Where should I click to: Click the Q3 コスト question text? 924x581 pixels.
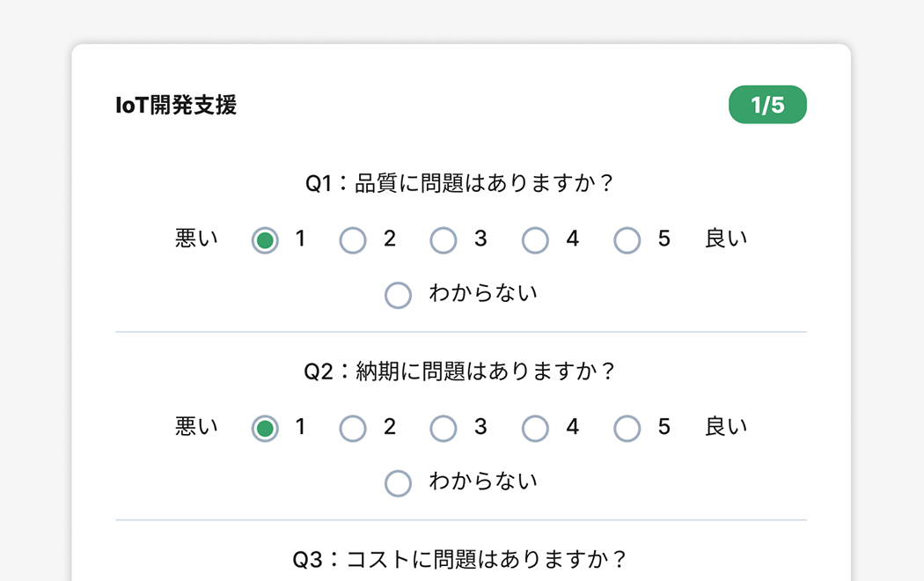pyautogui.click(x=460, y=560)
